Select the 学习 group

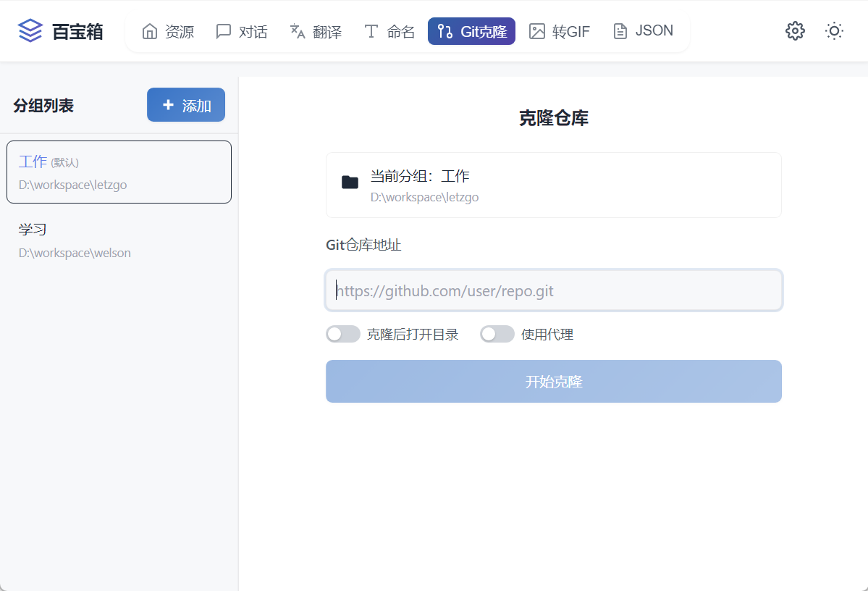tap(119, 240)
